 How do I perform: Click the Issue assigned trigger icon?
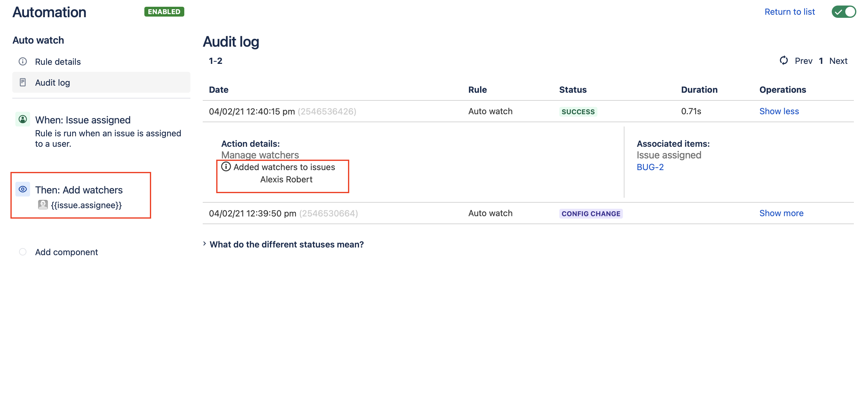pos(23,119)
